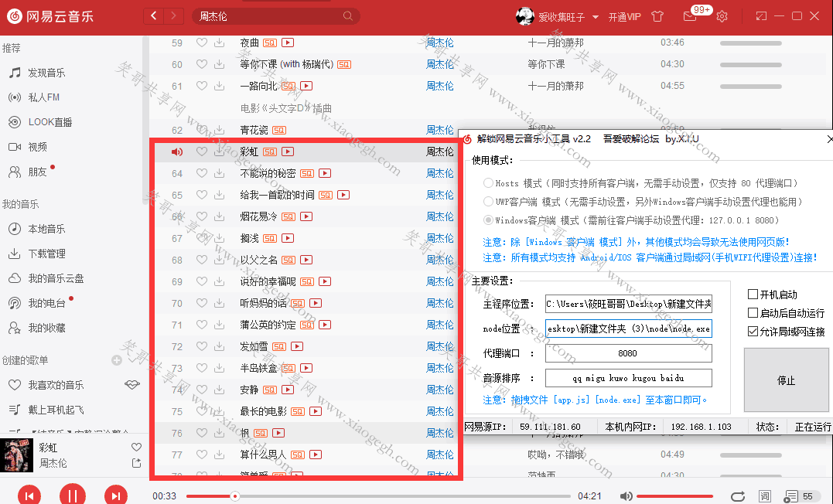
Task: Open artist 周杰伦 link for 夜曲
Action: pos(440,43)
